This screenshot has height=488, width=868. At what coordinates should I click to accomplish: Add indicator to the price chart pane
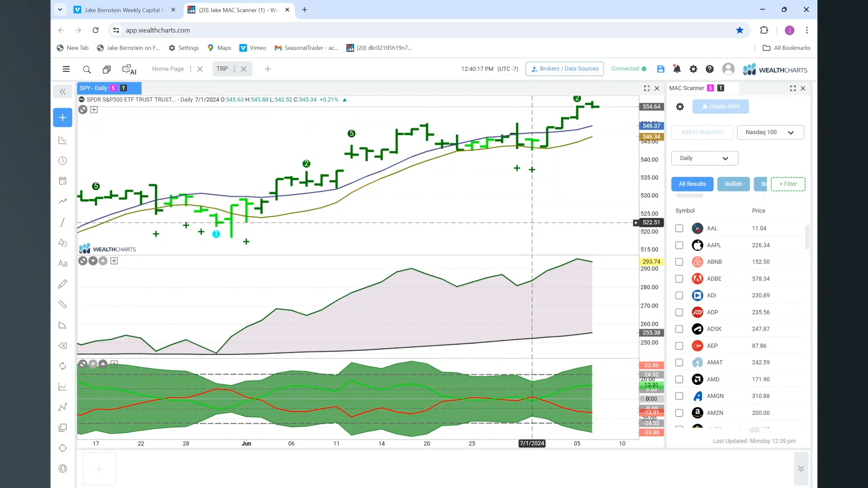[94, 110]
